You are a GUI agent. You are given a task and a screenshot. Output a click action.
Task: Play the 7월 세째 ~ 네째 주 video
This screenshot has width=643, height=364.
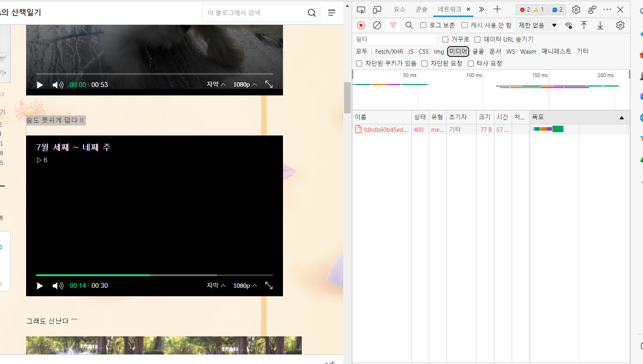tap(40, 285)
